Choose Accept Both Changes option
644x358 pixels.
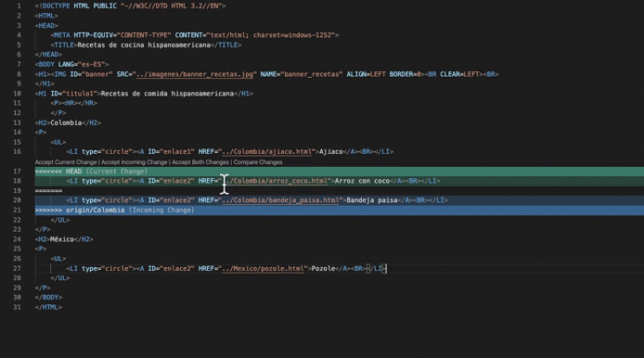click(x=200, y=162)
